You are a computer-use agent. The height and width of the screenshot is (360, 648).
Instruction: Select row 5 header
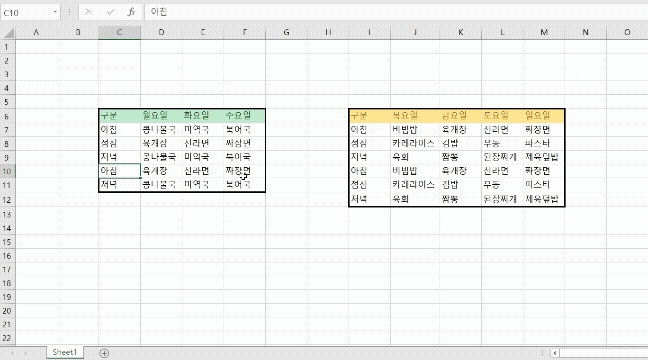(x=7, y=102)
